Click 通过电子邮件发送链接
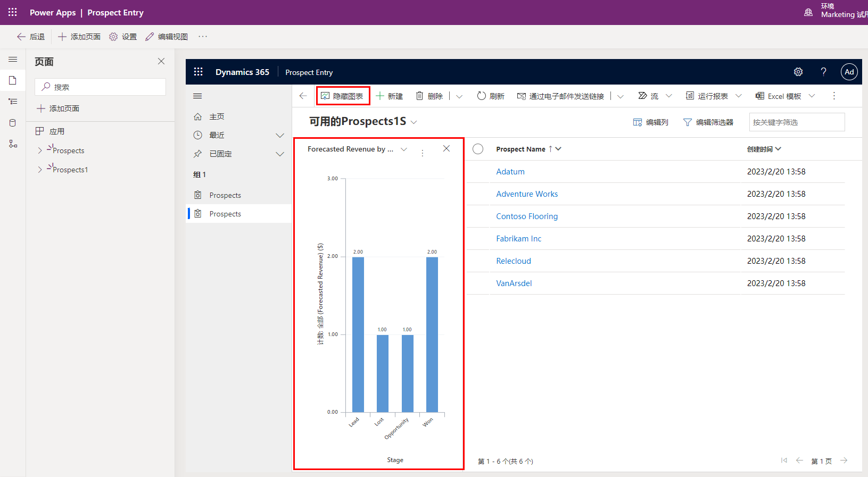This screenshot has height=477, width=868. [561, 96]
